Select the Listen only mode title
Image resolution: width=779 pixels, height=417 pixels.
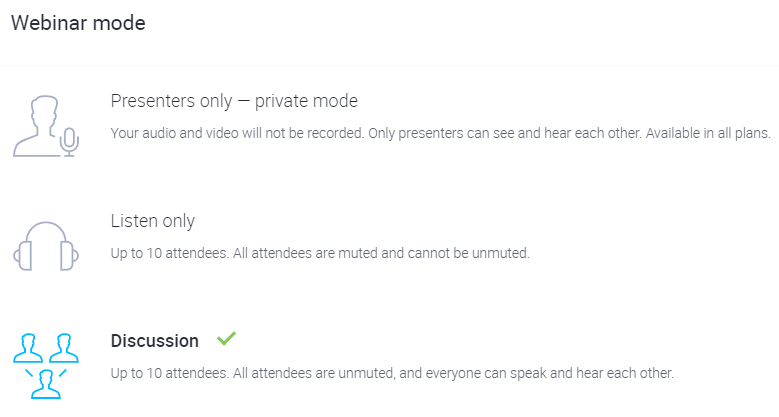pos(153,221)
